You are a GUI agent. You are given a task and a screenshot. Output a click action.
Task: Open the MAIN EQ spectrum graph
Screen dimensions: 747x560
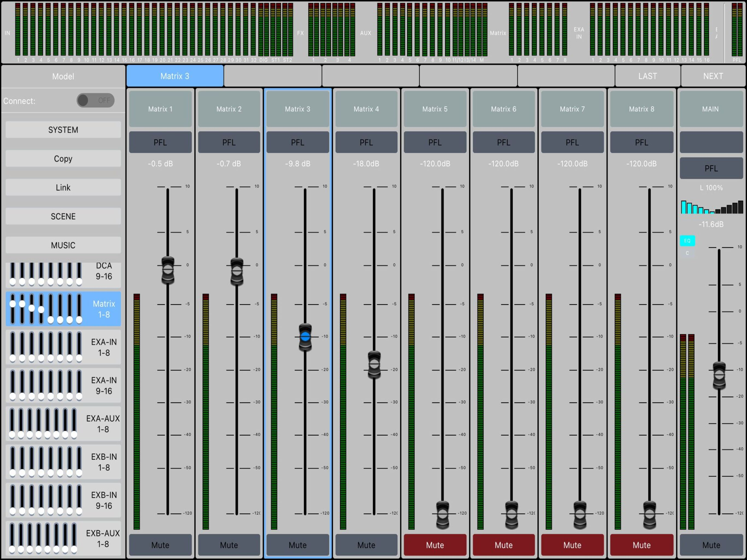pos(712,207)
